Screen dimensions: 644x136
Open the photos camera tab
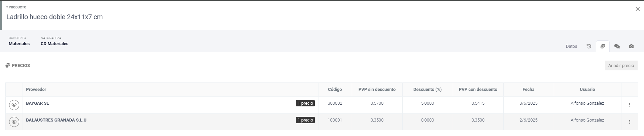click(631, 46)
